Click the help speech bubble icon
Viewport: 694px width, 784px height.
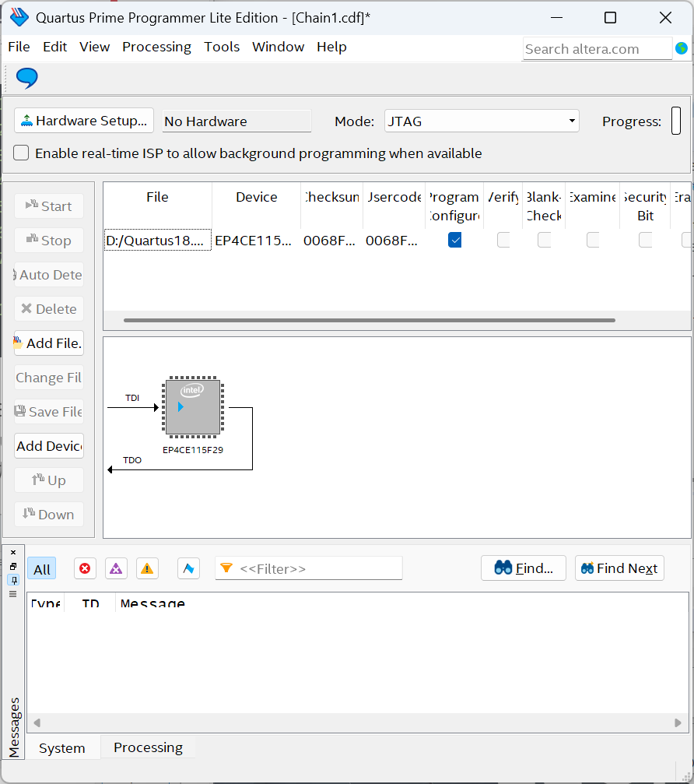point(27,78)
